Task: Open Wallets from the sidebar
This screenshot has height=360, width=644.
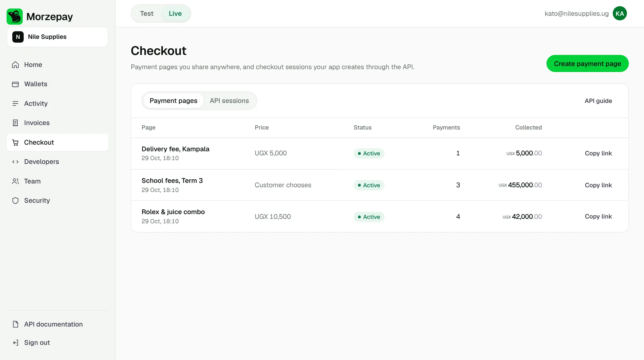Action: 57,84
